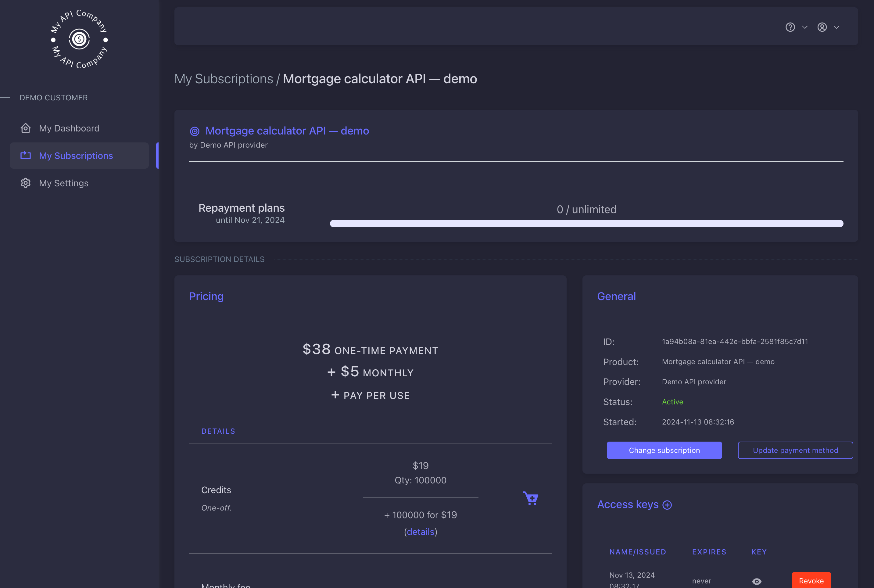
Task: Expand the user account menu chevron
Action: [x=836, y=27]
